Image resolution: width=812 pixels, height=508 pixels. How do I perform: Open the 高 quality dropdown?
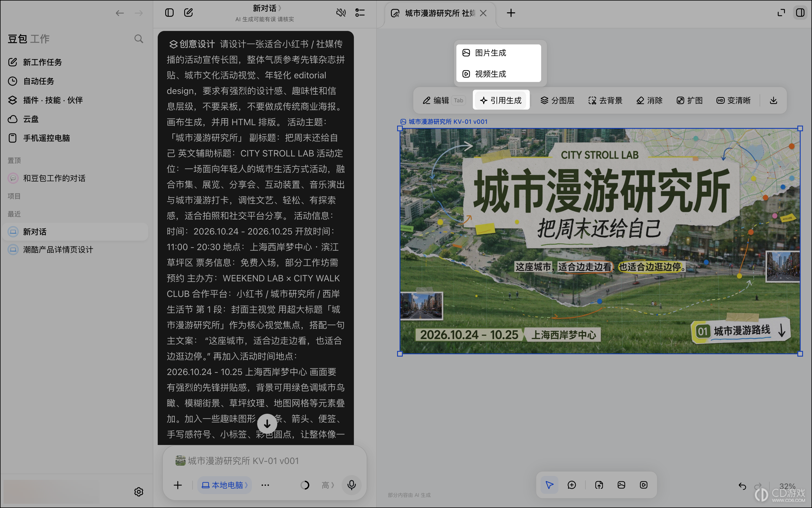point(328,485)
